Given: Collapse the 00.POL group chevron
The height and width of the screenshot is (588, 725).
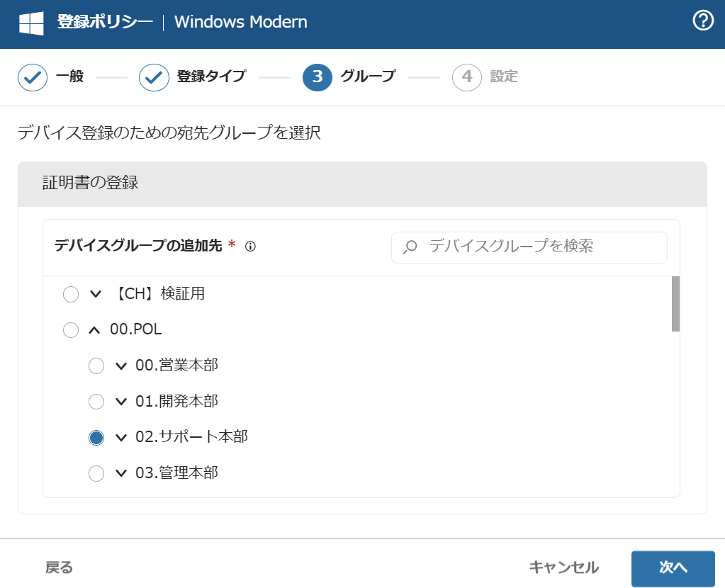Looking at the screenshot, I should (x=94, y=330).
